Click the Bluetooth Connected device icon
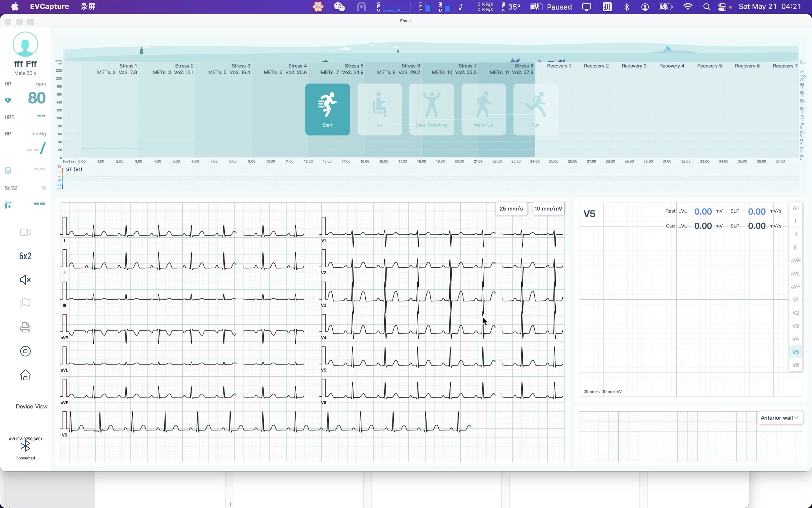The height and width of the screenshot is (508, 812). 25,446
